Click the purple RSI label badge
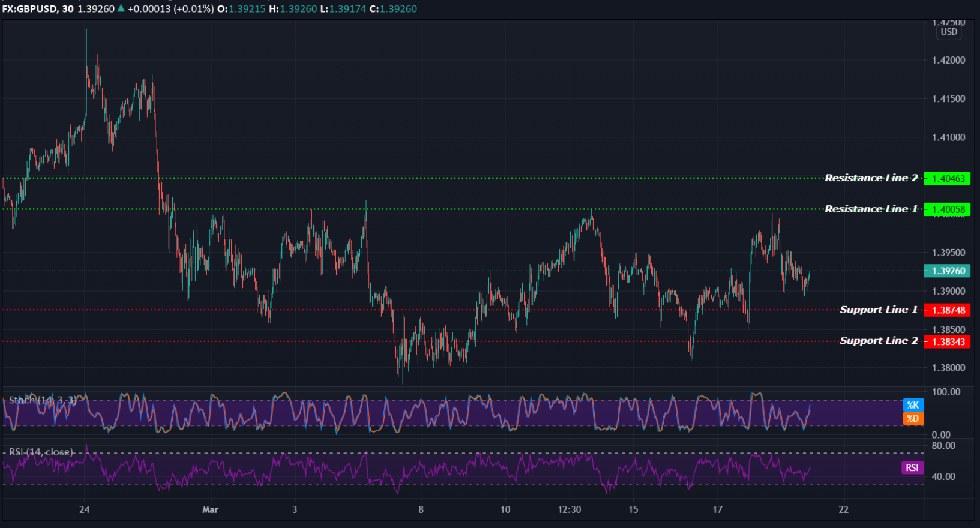 pos(912,467)
